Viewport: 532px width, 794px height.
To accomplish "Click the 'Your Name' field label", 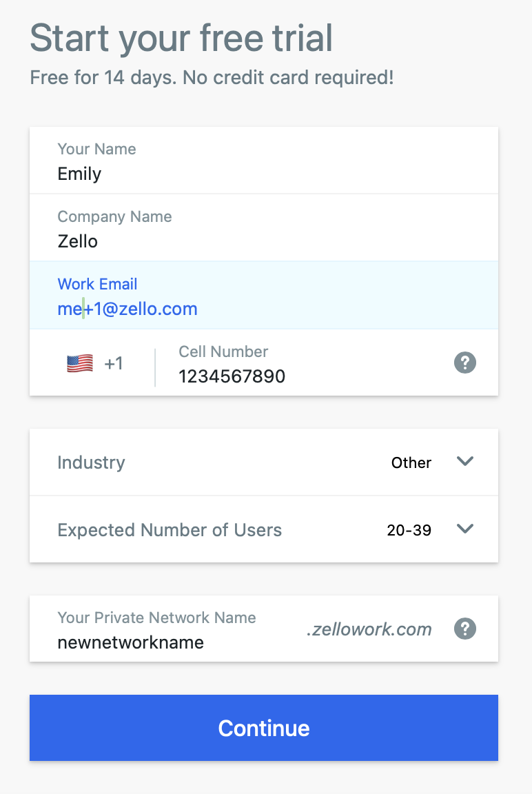I will (96, 149).
